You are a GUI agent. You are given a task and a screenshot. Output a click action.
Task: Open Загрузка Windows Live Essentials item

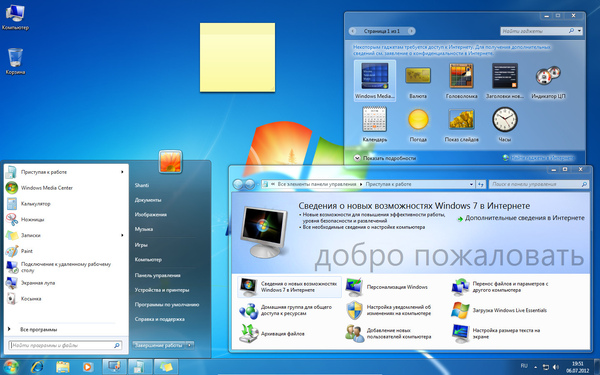pos(499,310)
